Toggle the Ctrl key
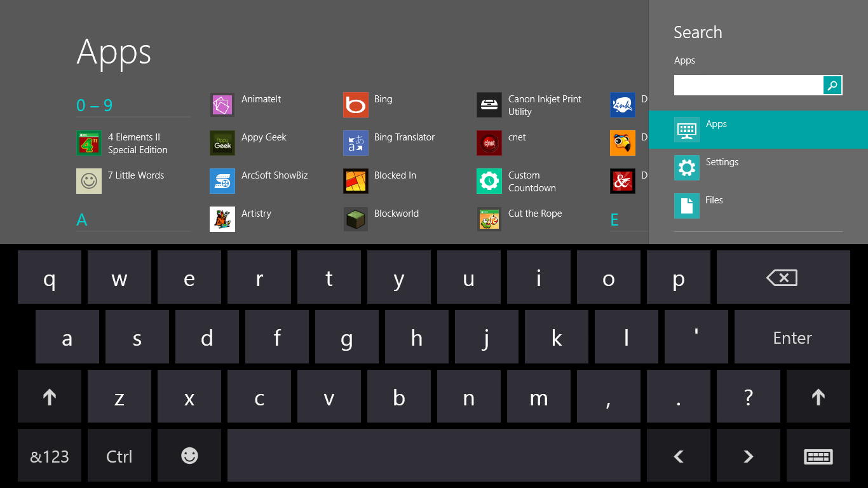Screen dimensions: 868x488 click(119, 456)
